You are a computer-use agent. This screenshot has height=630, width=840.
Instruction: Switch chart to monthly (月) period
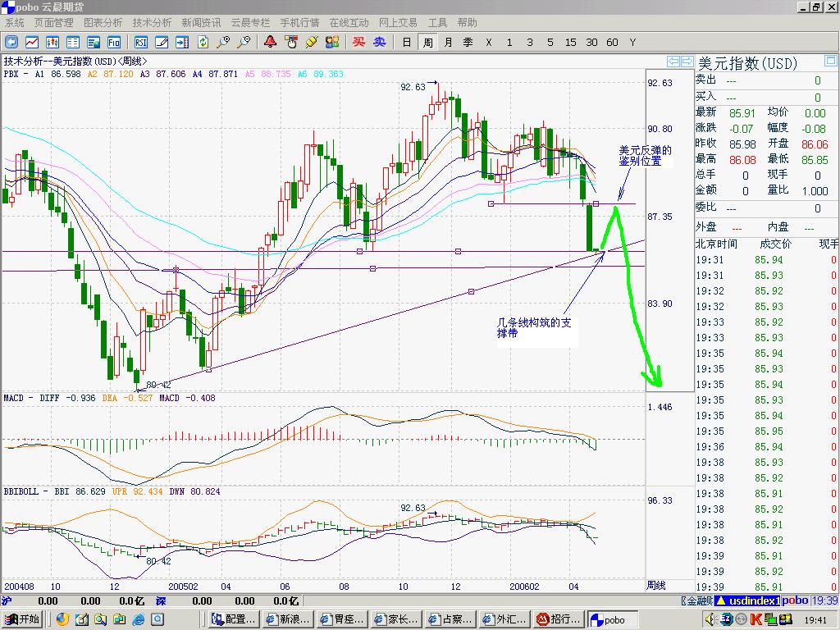coord(448,42)
